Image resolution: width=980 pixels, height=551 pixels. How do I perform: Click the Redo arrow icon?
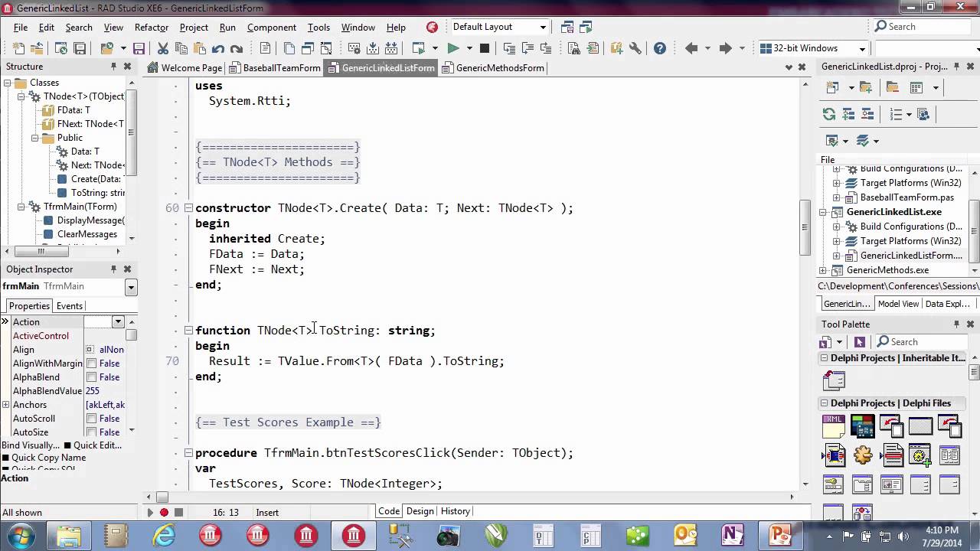237,48
